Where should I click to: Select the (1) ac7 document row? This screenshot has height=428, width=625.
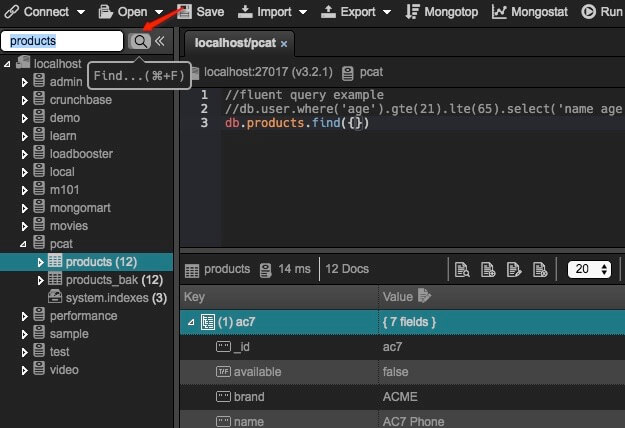[x=403, y=322]
